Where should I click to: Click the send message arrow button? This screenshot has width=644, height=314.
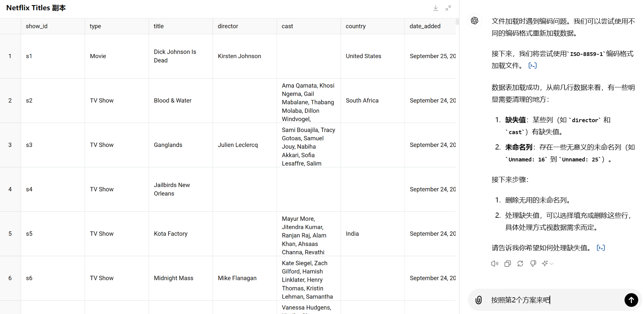631,300
